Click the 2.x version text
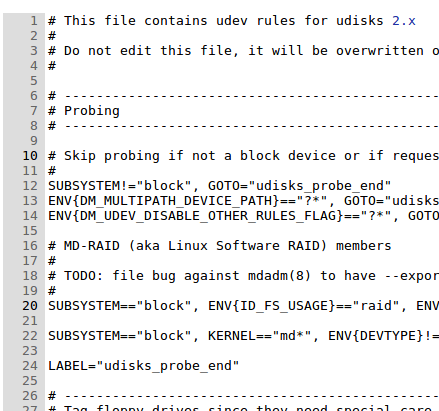This screenshot has height=411, width=439. click(x=404, y=21)
